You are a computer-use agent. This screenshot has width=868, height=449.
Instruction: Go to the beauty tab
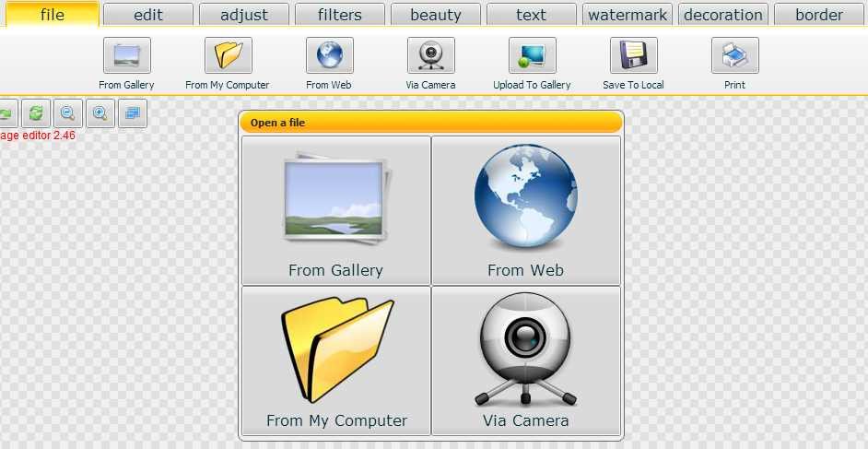[435, 15]
